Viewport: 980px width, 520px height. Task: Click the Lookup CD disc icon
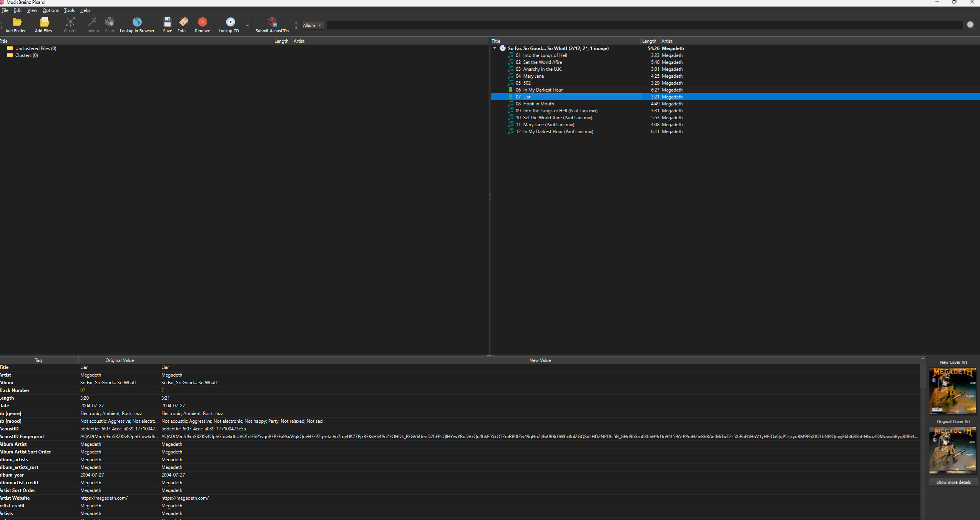[231, 22]
